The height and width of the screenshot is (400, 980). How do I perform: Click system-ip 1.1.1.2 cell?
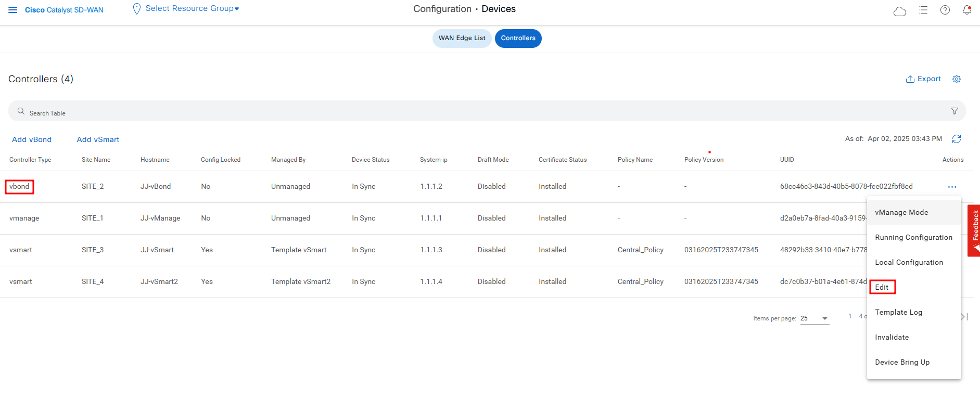point(431,186)
